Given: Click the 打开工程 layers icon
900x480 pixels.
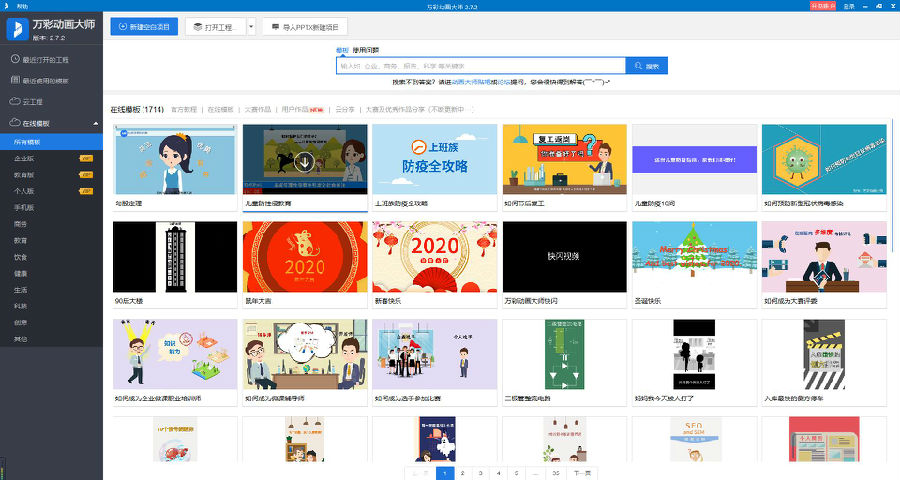Looking at the screenshot, I should [x=197, y=27].
